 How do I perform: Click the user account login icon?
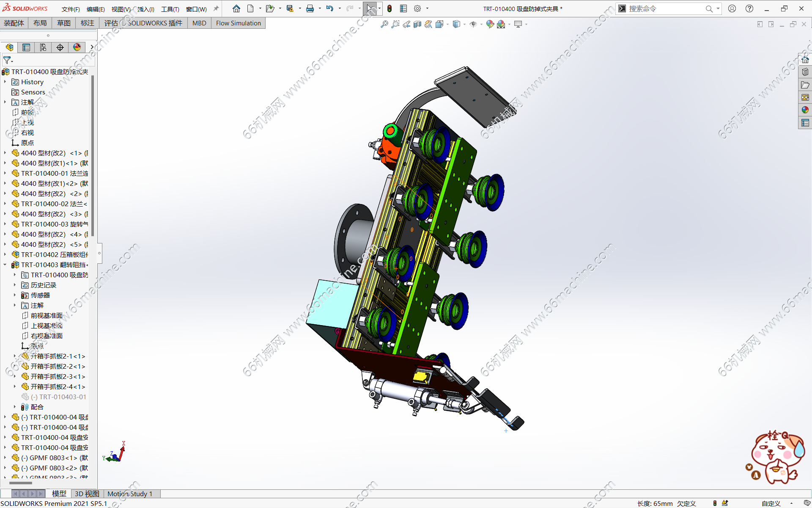[x=732, y=8]
